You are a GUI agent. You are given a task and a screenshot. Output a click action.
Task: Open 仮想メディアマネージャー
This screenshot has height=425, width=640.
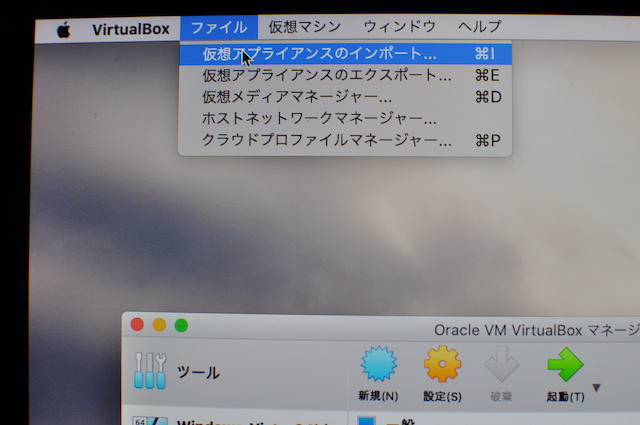[x=345, y=97]
